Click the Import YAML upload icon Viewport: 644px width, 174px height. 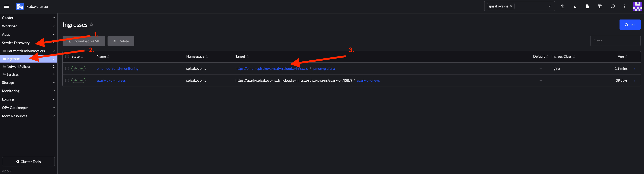click(562, 6)
